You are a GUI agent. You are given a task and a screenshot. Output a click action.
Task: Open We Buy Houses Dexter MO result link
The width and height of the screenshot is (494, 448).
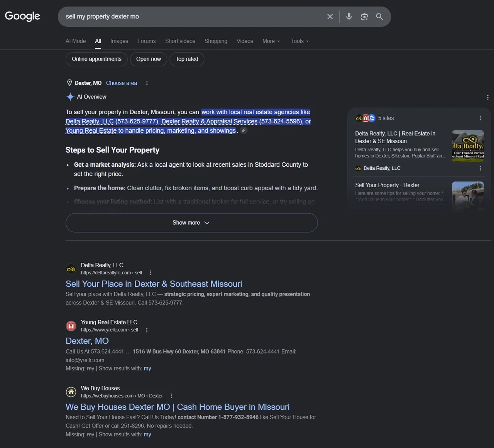[178, 407]
